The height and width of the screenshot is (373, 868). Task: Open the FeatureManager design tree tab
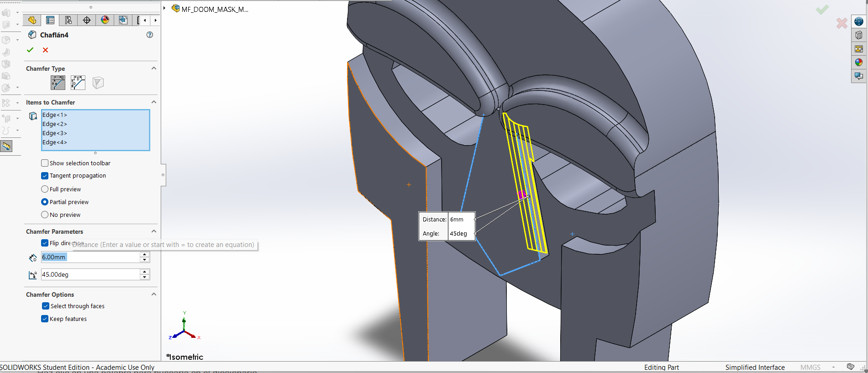click(32, 20)
